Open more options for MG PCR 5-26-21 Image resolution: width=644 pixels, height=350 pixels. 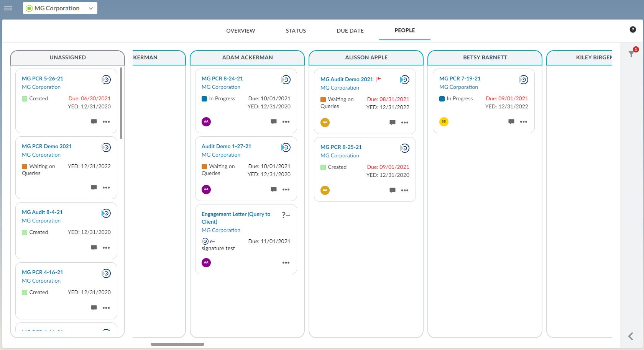(x=106, y=122)
